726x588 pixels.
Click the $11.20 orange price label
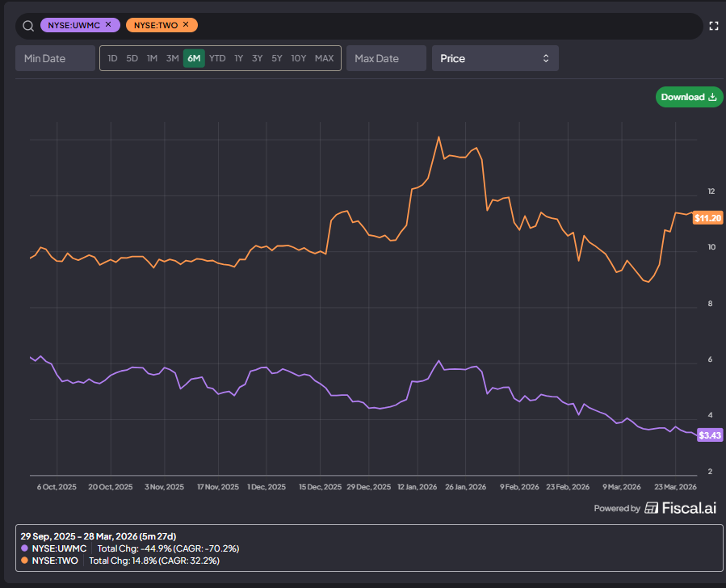point(707,218)
